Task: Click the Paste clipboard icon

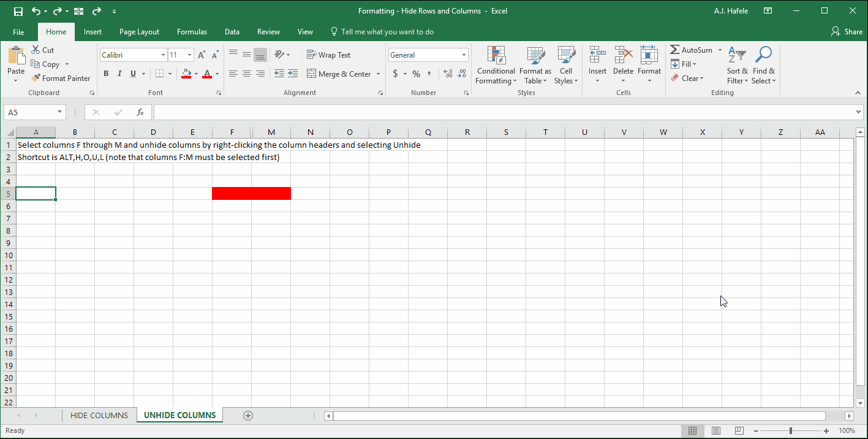Action: point(16,56)
